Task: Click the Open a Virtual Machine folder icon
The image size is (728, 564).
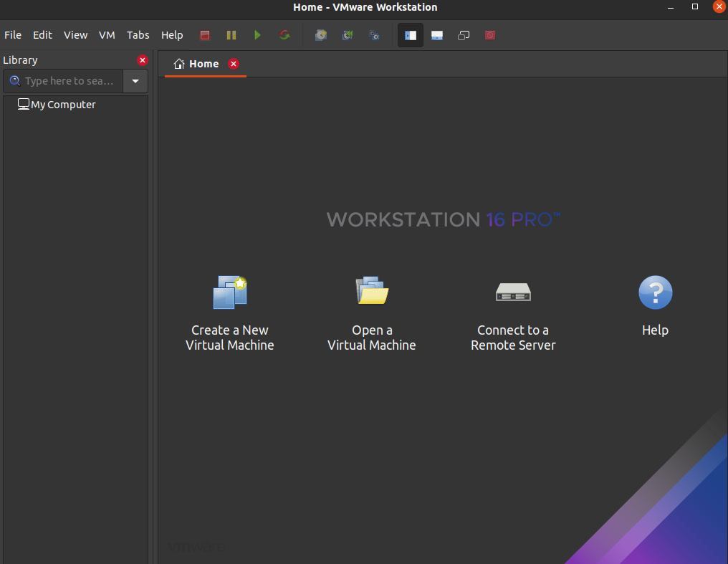Action: click(372, 291)
